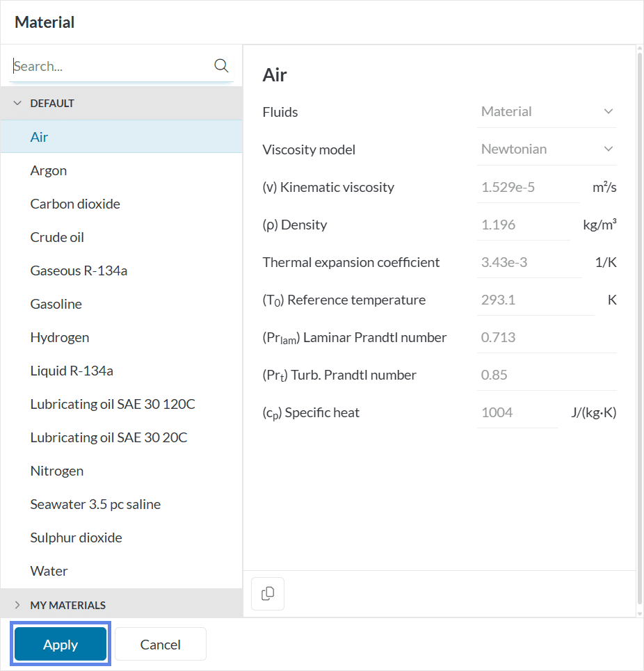Screen dimensions: 644x671
Task: Select Lubricating oil SAE 30 120C
Action: (x=113, y=404)
